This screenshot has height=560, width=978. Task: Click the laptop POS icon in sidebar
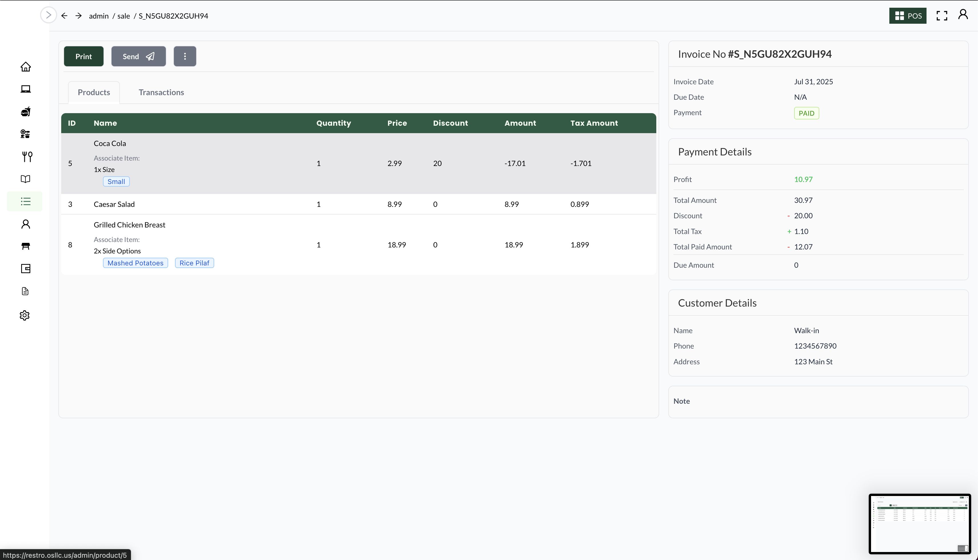coord(25,89)
